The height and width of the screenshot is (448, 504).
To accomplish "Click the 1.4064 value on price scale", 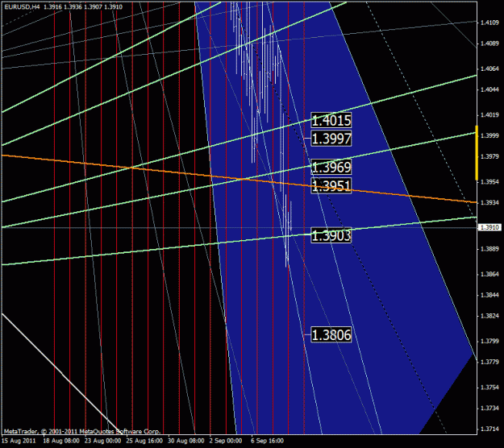I will [489, 68].
